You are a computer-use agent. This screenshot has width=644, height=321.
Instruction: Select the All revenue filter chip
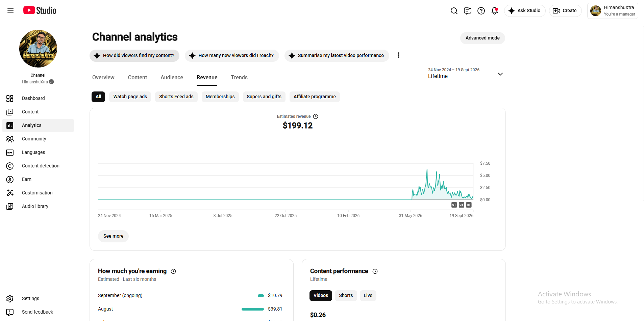point(98,97)
